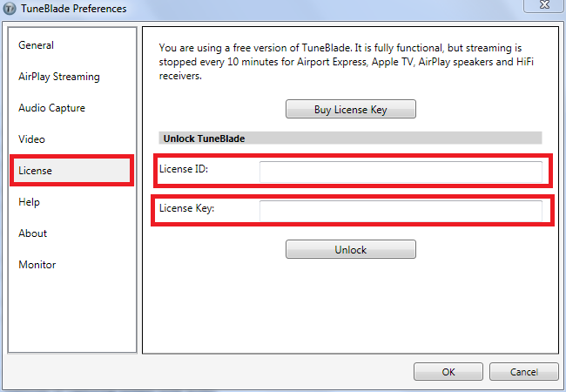Click the License Key label
The width and height of the screenshot is (566, 392).
[x=186, y=208]
